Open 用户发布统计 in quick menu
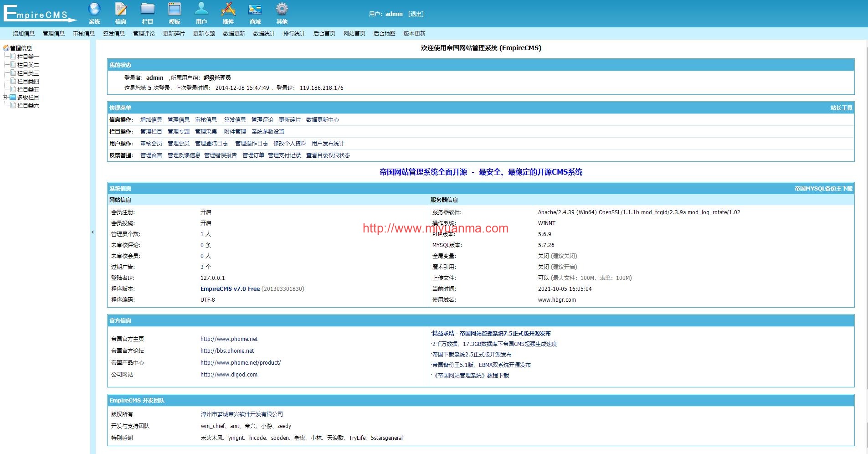 [328, 144]
